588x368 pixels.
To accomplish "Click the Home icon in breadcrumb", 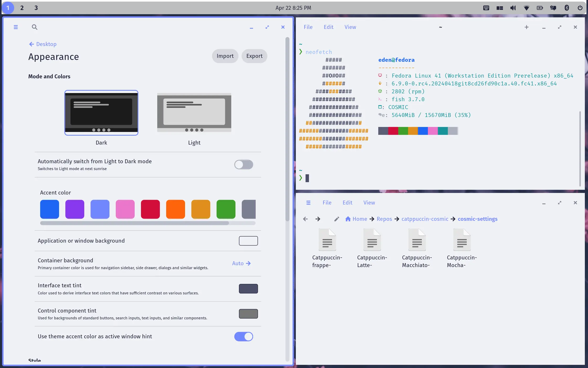I will pos(348,219).
